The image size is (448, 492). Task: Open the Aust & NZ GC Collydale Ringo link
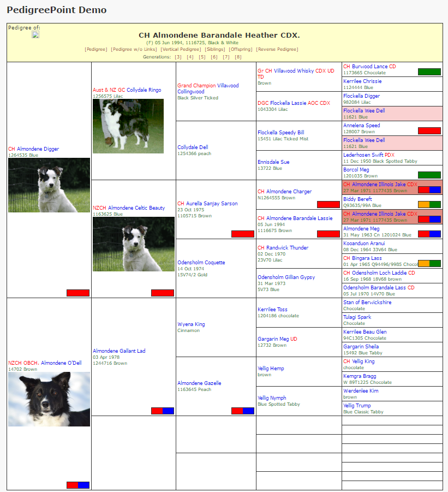coord(127,90)
